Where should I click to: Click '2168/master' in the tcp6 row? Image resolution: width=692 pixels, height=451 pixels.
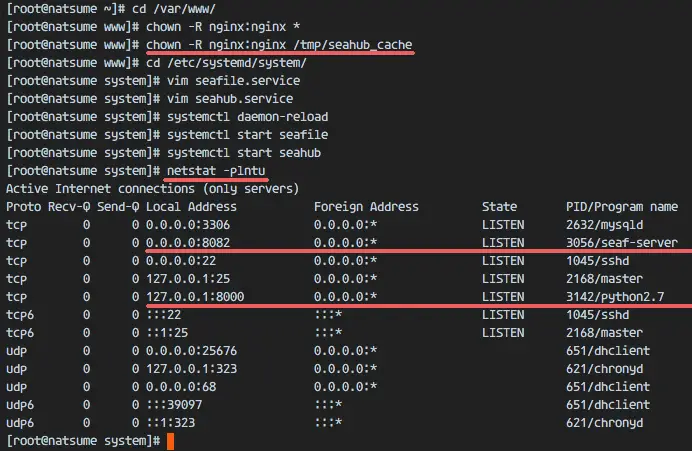(605, 333)
